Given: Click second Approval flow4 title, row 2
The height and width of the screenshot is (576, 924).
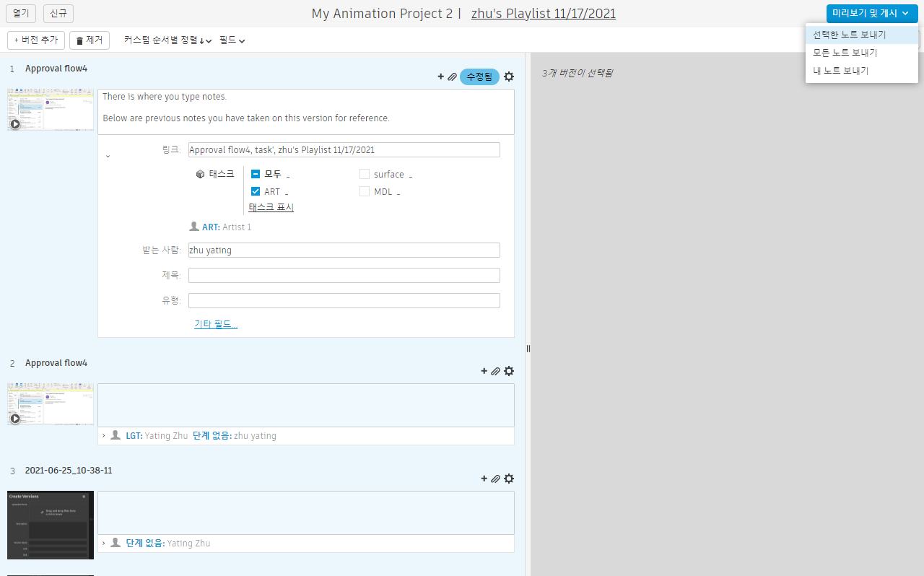Looking at the screenshot, I should pos(56,363).
